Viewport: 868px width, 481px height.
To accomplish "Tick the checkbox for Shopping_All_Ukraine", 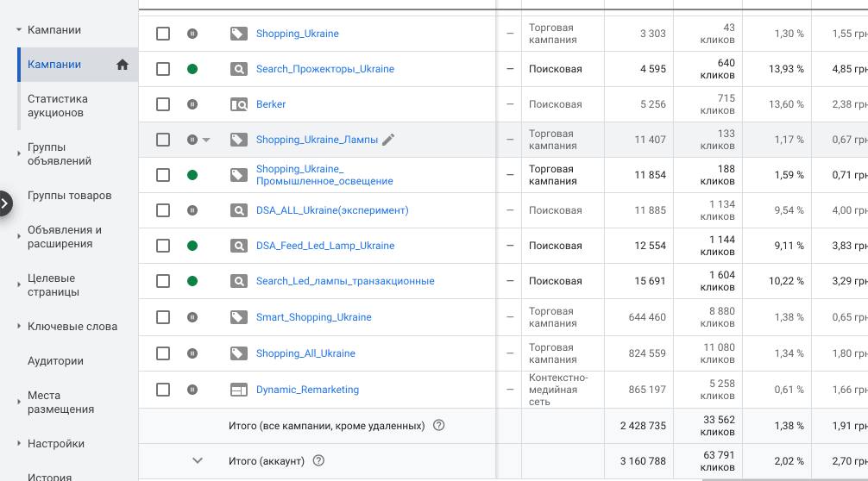I will pos(163,353).
